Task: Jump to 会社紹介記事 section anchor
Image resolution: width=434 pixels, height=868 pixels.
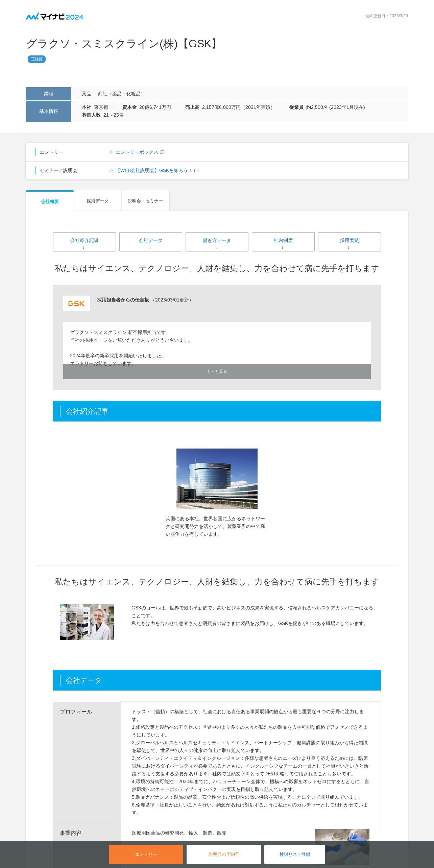Action: point(85,242)
